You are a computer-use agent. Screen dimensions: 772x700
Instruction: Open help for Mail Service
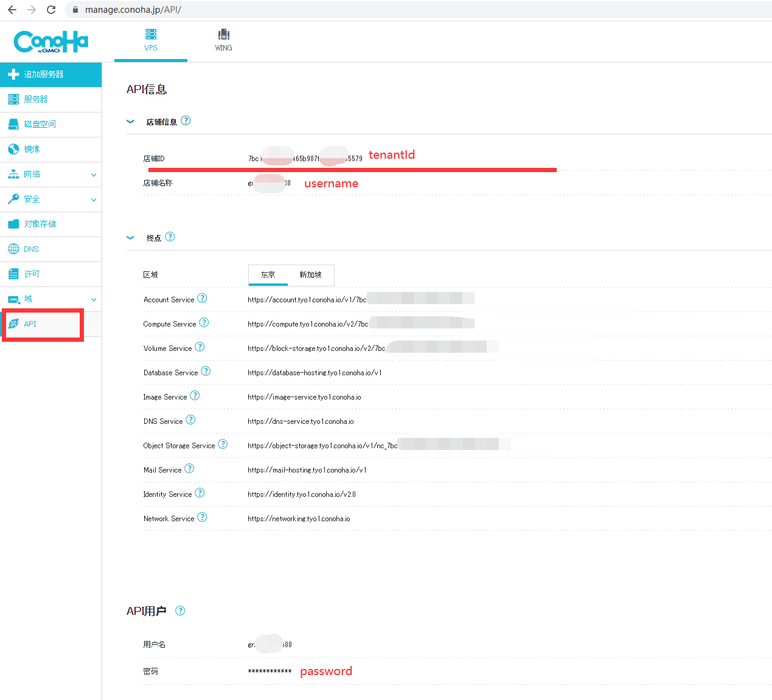point(189,468)
